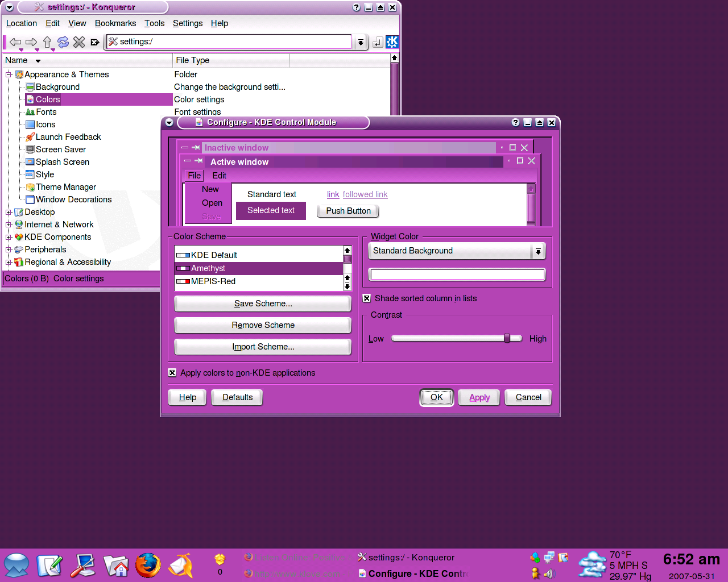The image size is (728, 582).
Task: Select KDE Default color scheme
Action: 259,255
